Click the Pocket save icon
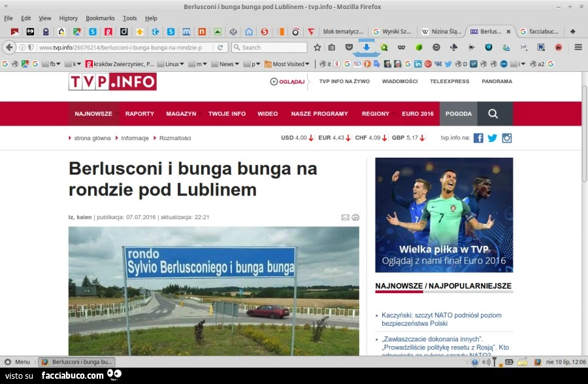588x384 pixels. tap(349, 47)
